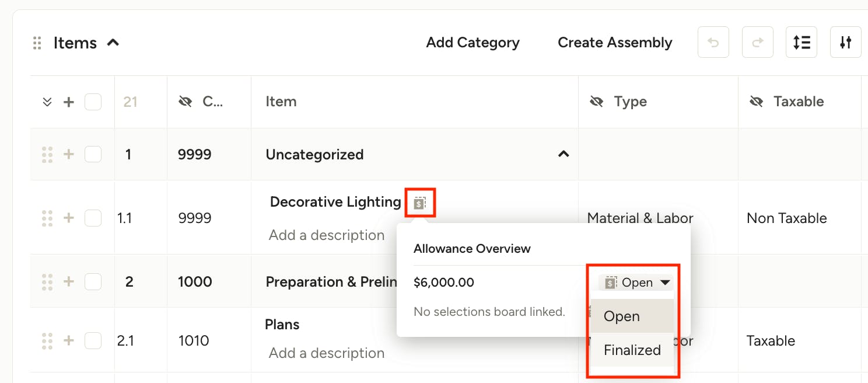Viewport: 868px width, 383px height.
Task: Check the select-all checkbox in table header
Action: click(x=93, y=102)
